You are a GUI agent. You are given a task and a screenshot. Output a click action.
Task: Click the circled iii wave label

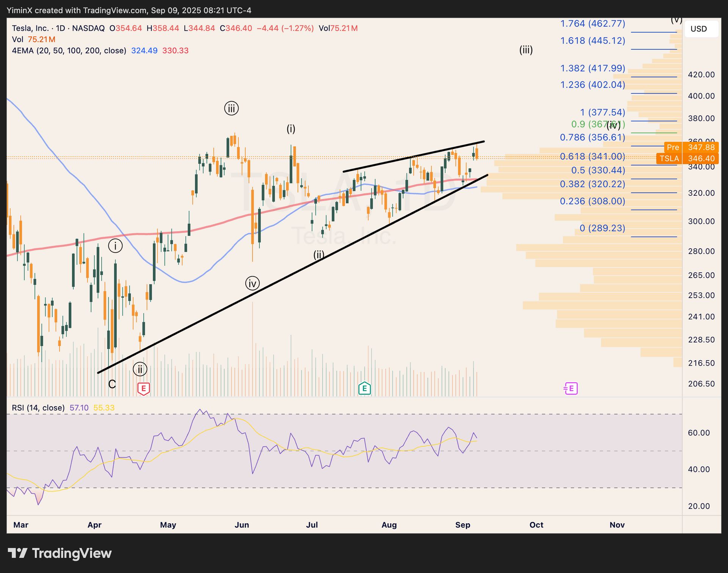click(x=231, y=108)
